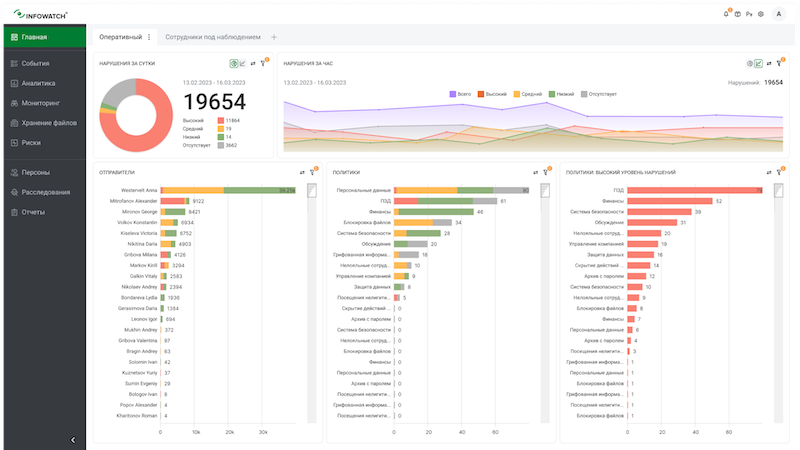Click swap arrows in high-level policies widget
This screenshot has height=450, width=800.
coord(769,172)
